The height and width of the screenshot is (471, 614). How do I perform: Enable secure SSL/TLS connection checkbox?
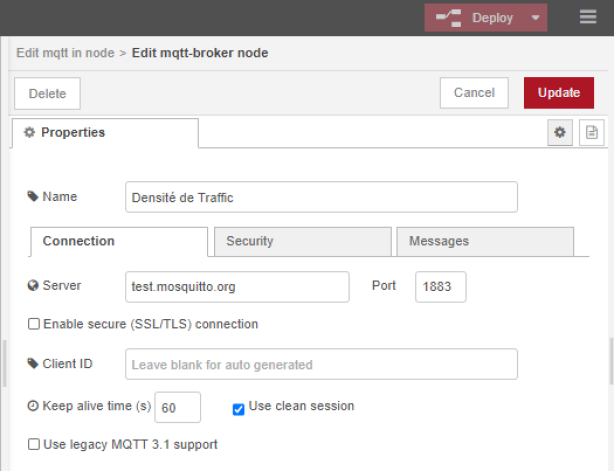[x=34, y=324]
